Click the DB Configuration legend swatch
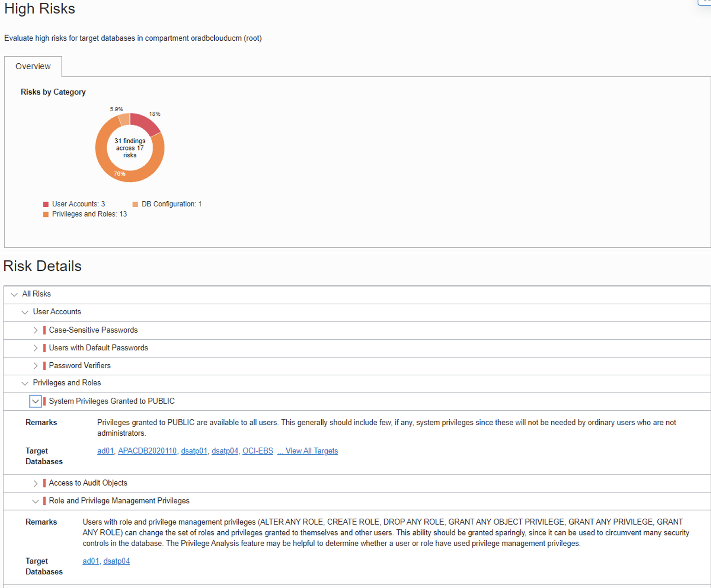Viewport: 711px width, 588px height. click(x=135, y=204)
